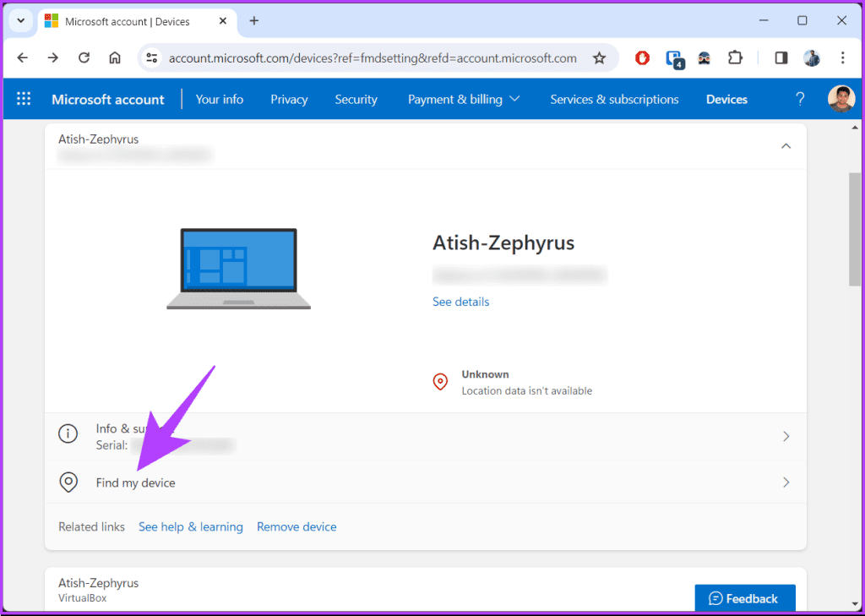
Task: Open the Extensions puzzle menu
Action: [x=735, y=58]
